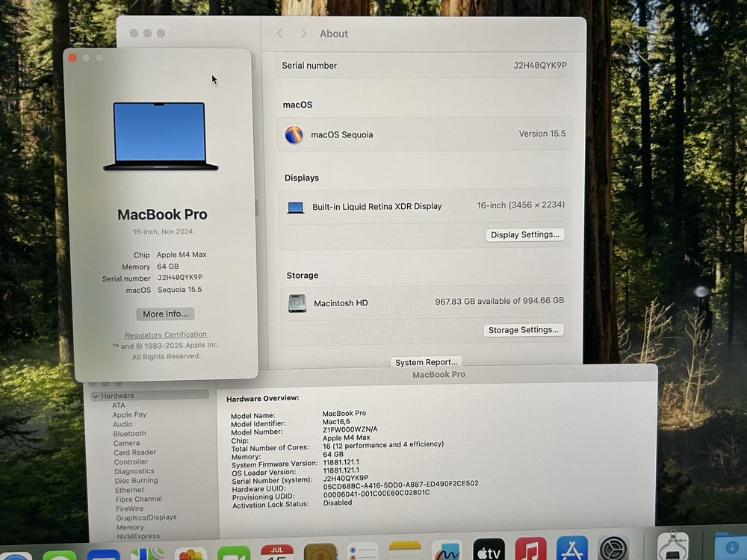Select Bluetooth in the hardware list
Image resolution: width=747 pixels, height=560 pixels.
click(129, 434)
